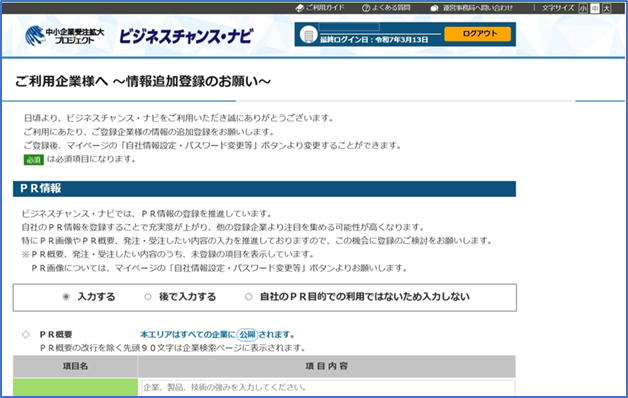The width and height of the screenshot is (628, 398).
Task: Set text size to 大
Action: 607,8
